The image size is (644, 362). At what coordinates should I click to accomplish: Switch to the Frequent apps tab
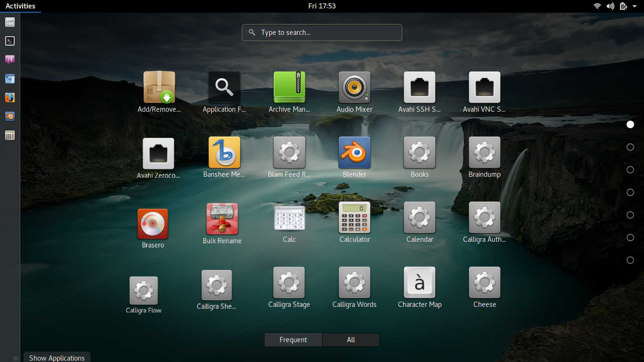point(293,340)
